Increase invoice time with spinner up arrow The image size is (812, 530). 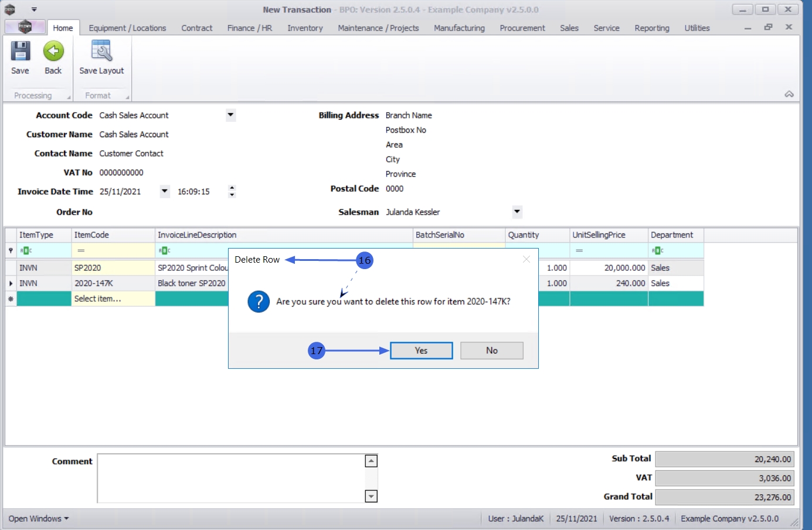232,188
